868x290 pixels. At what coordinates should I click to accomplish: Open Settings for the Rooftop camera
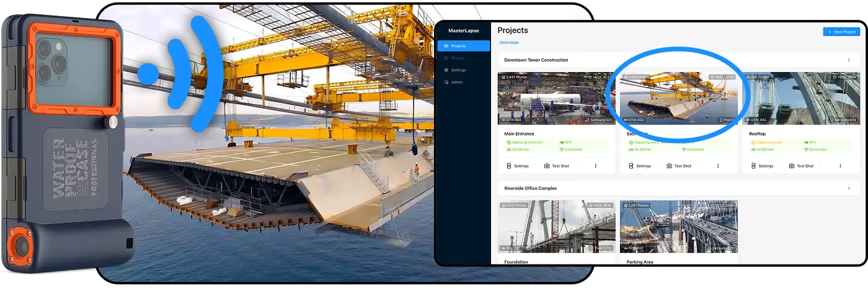763,166
